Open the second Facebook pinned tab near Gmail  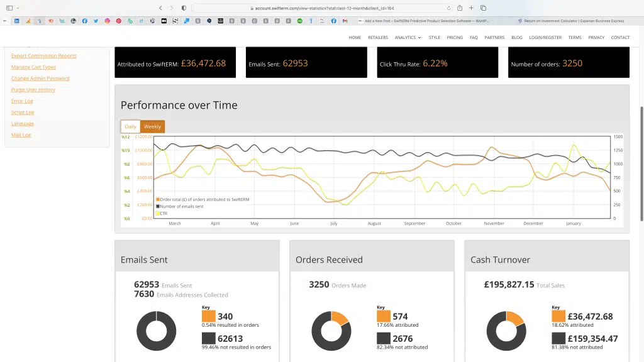coord(333,21)
